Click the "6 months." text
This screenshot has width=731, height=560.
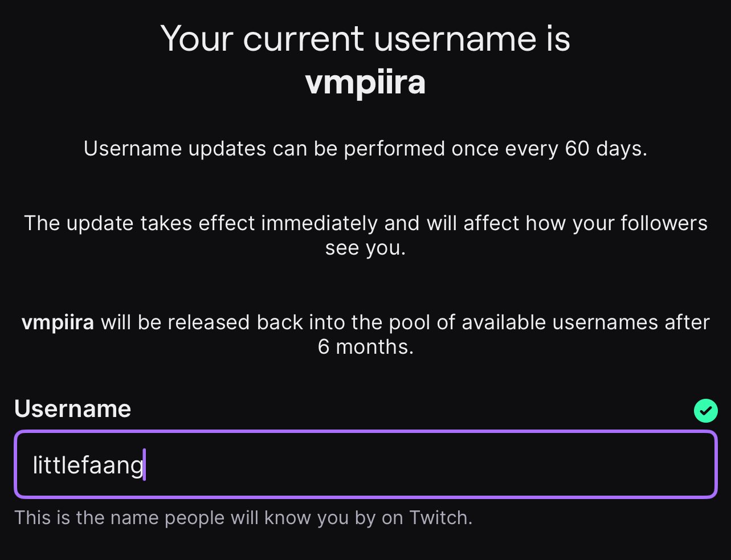click(365, 347)
